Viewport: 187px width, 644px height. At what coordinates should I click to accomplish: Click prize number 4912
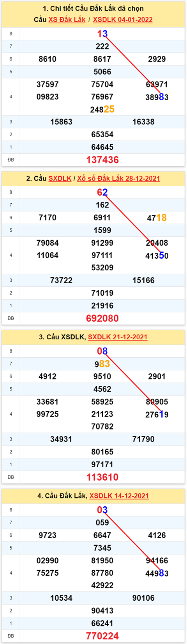coord(48,376)
